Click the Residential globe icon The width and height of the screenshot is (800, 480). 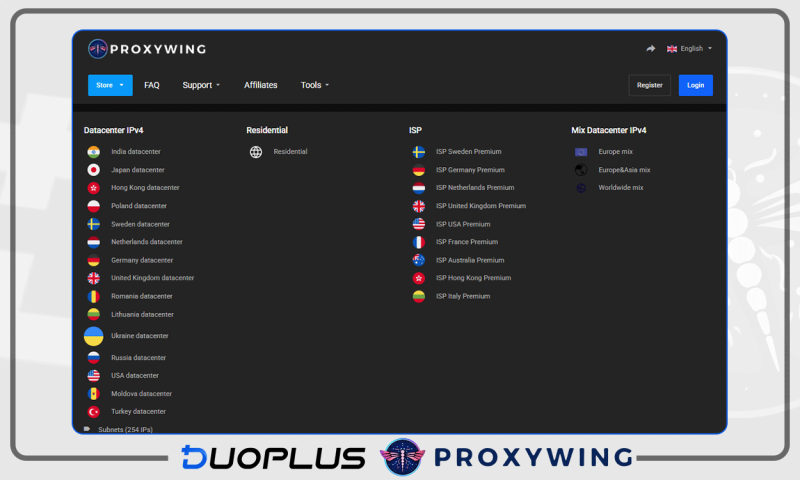256,152
